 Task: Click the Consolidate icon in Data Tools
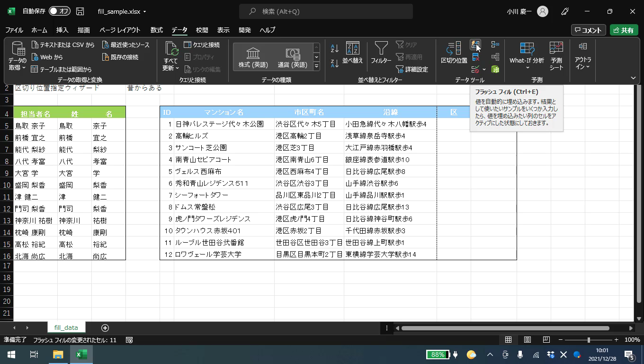[x=495, y=45]
